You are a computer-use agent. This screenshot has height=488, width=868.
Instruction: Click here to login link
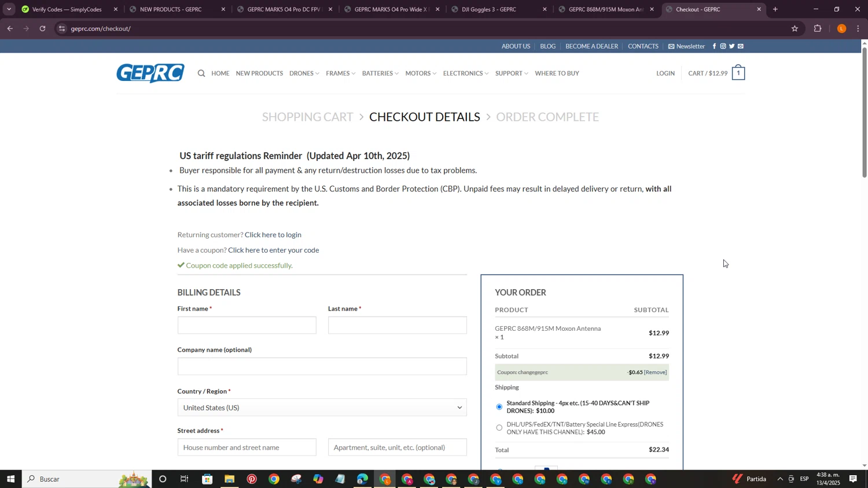pos(273,235)
